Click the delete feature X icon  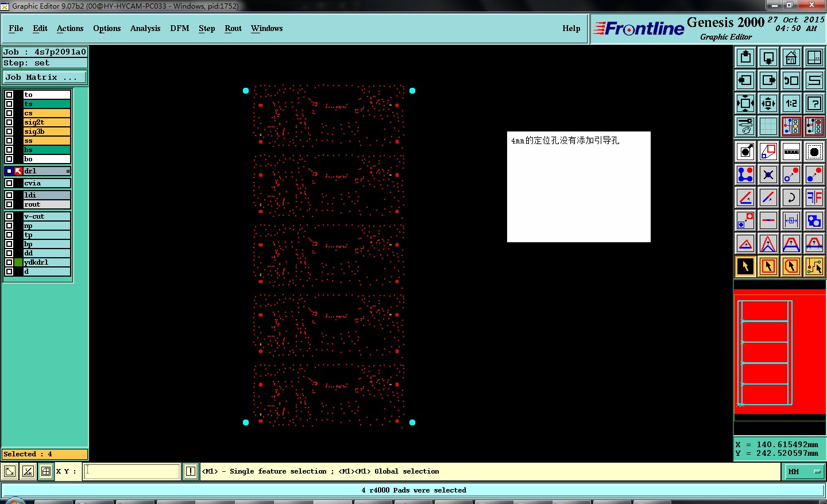pyautogui.click(x=768, y=175)
